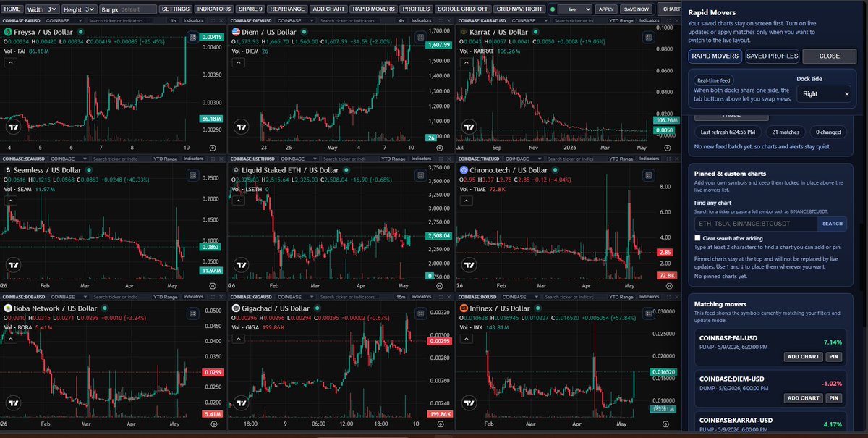The height and width of the screenshot is (438, 868).
Task: Remove the Diem chart with its X icon
Action: point(449,20)
